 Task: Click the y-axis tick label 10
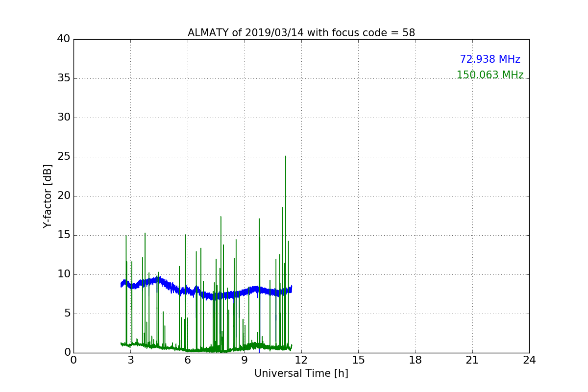point(63,274)
